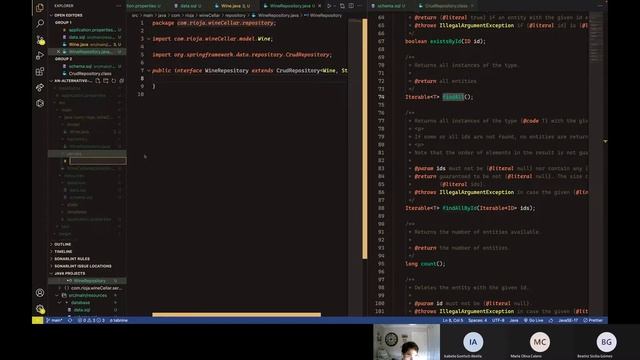Open Explorer panel more actions menu
The width and height of the screenshot is (640, 360).
coord(118,6)
